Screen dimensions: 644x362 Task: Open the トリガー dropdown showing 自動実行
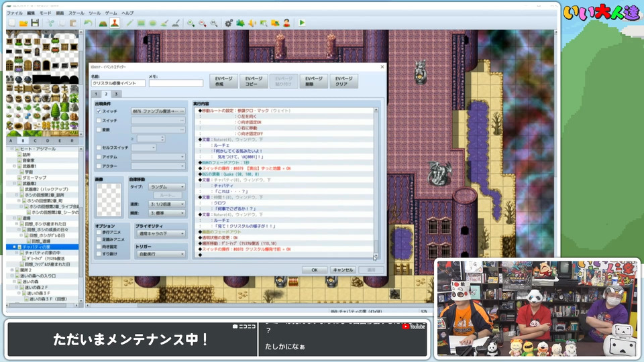(x=161, y=254)
